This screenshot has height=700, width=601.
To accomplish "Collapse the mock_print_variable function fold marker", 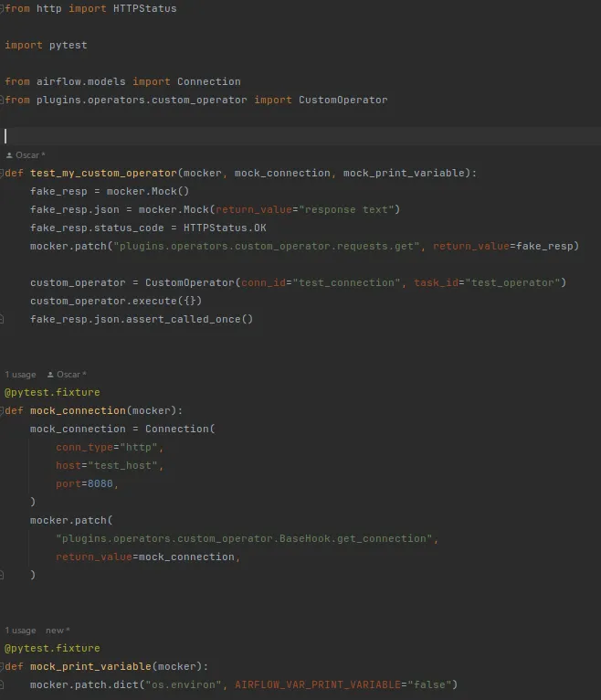I will click(2, 666).
